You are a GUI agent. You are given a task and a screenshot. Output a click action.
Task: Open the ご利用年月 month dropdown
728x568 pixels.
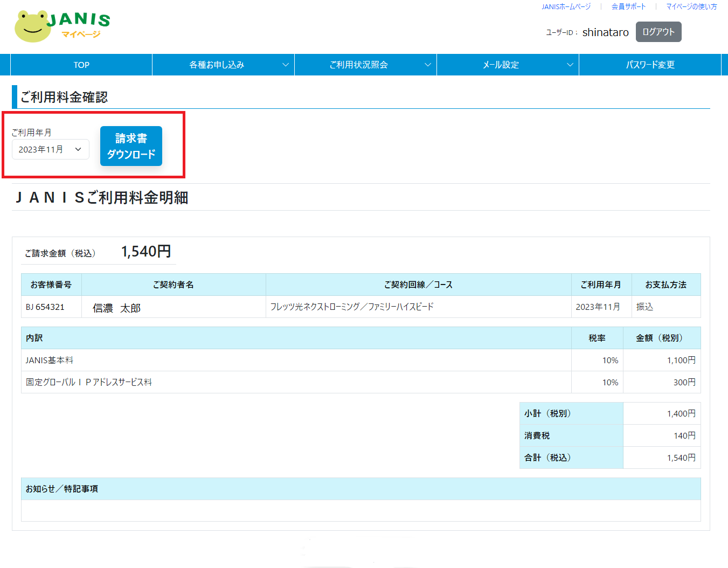(50, 149)
